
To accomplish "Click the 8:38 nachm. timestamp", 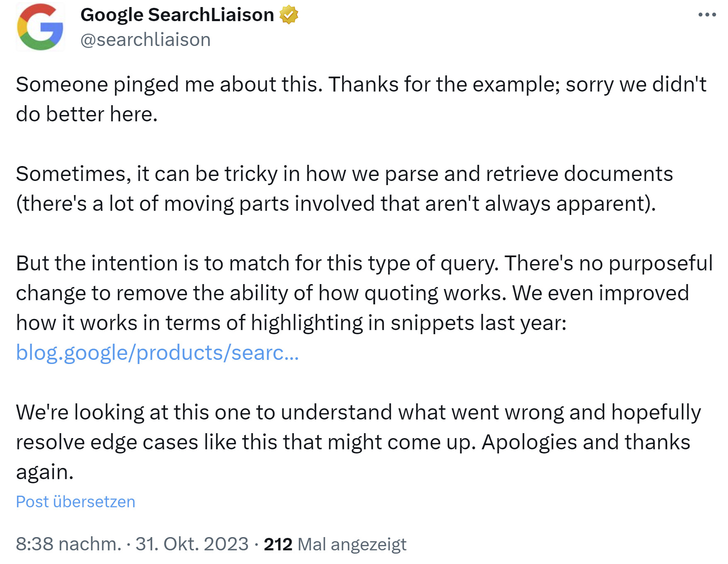I will point(68,544).
